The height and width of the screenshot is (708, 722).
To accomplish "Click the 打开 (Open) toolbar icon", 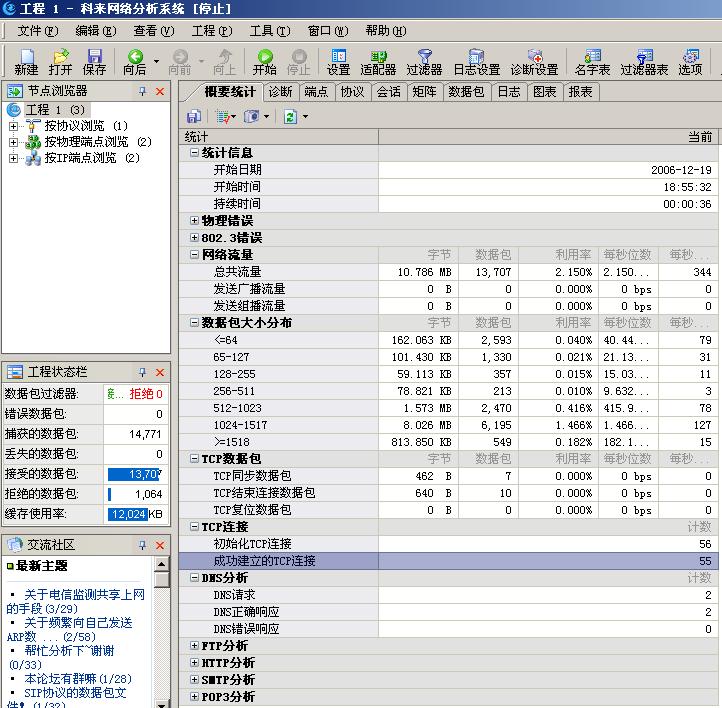I will click(60, 61).
